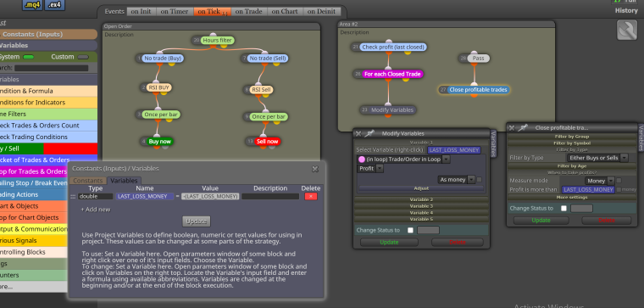The width and height of the screenshot is (644, 308).
Task: Click red Delete in Close profitable trades panel
Action: [607, 221]
